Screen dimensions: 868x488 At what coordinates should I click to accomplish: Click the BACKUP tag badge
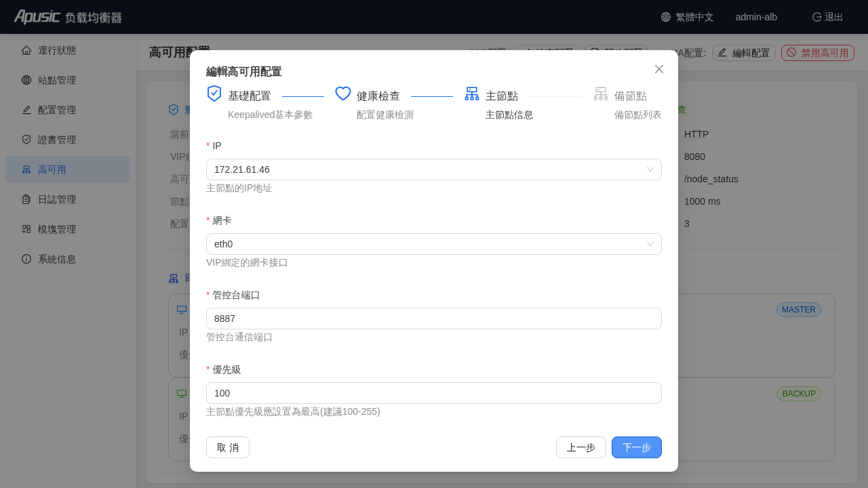click(799, 394)
